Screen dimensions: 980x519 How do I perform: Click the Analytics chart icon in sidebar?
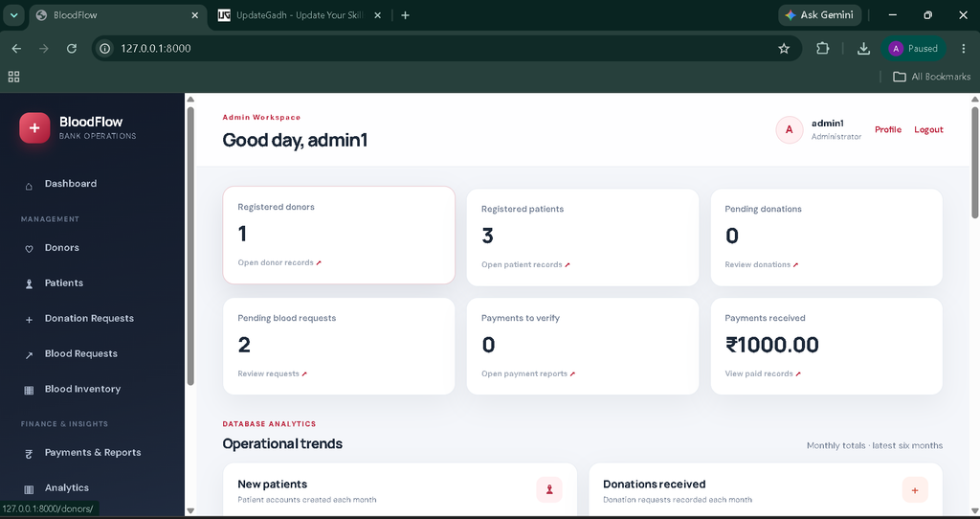pos(29,489)
